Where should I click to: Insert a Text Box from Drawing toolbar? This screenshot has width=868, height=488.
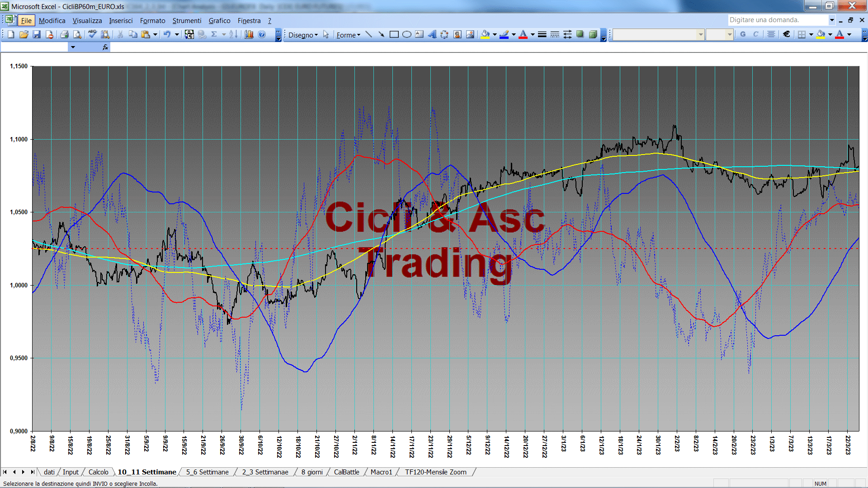point(420,35)
